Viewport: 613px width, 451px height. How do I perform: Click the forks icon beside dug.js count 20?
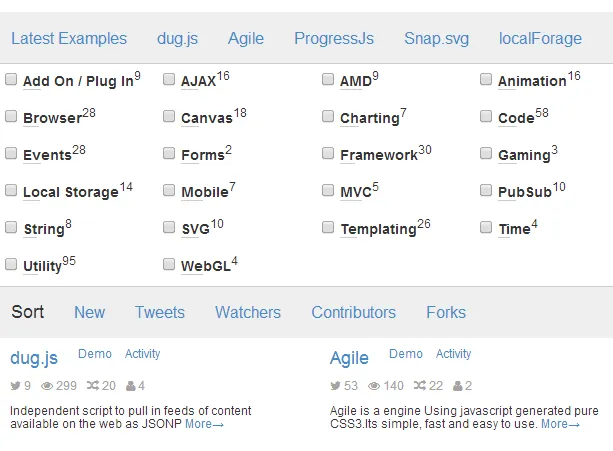(x=94, y=386)
